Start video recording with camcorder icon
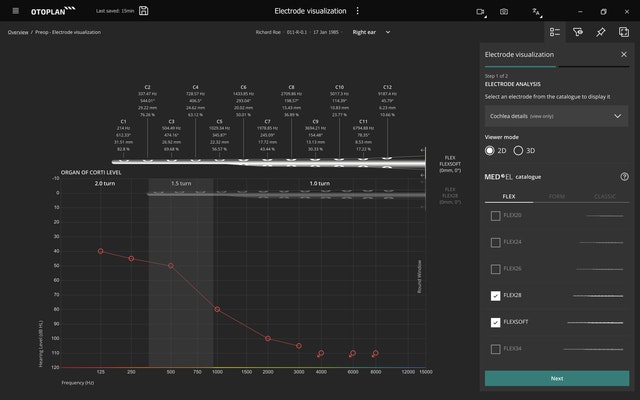The image size is (640, 400). click(480, 11)
